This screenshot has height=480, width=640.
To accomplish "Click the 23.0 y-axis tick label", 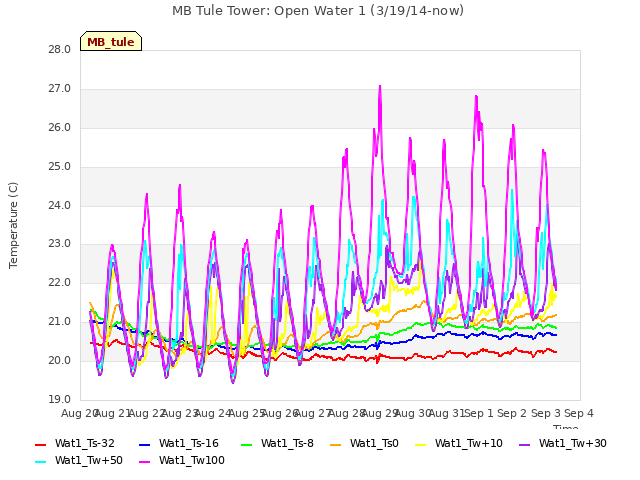I will (60, 244).
